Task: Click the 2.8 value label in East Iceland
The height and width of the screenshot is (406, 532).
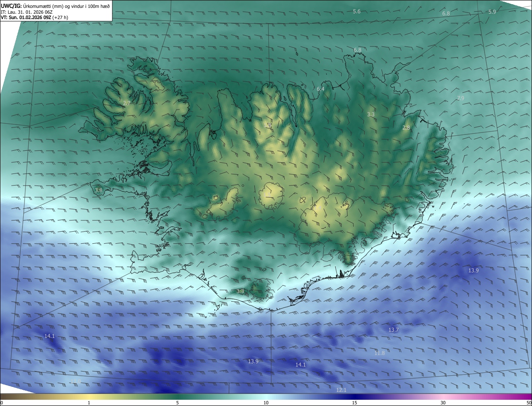Action: coord(406,128)
